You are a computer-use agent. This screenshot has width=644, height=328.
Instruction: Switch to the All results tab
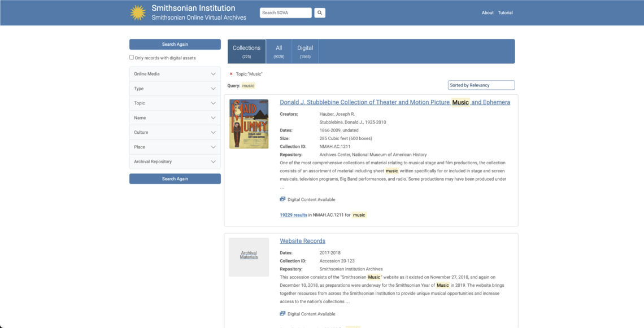point(279,50)
